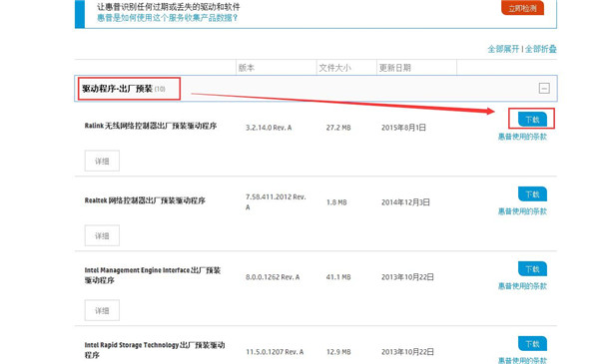Show 详细 for Realtek network driver

pos(102,235)
